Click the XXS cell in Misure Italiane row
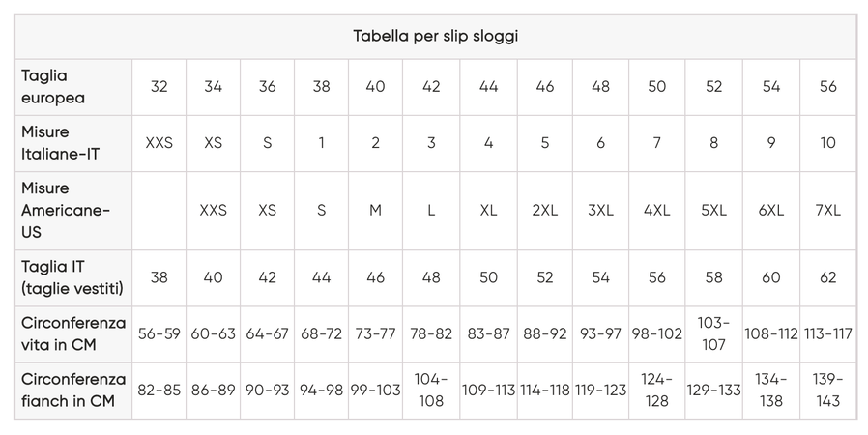The width and height of the screenshot is (868, 435). point(159,143)
